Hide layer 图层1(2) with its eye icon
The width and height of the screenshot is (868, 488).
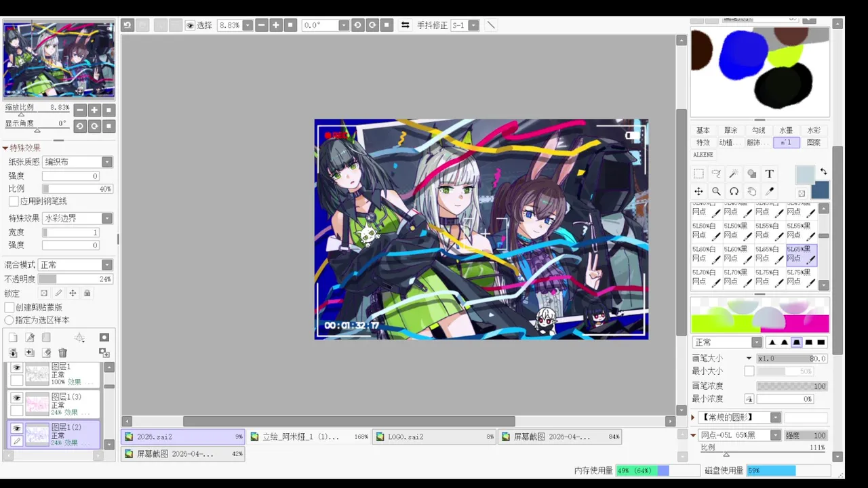tap(17, 428)
